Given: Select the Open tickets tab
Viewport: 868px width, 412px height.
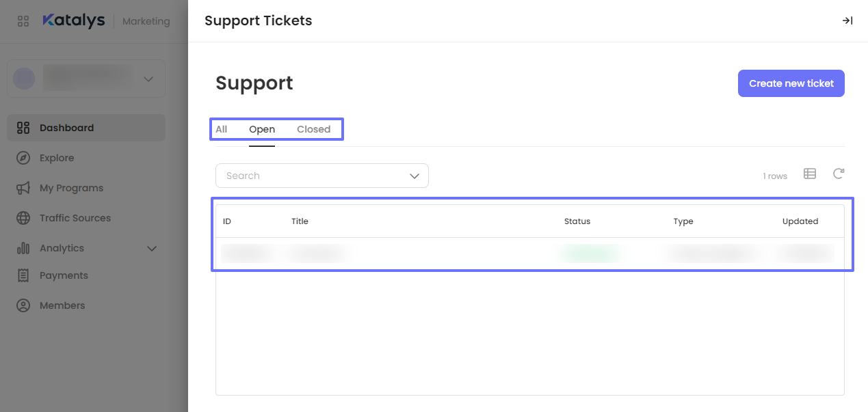Looking at the screenshot, I should click(x=262, y=129).
